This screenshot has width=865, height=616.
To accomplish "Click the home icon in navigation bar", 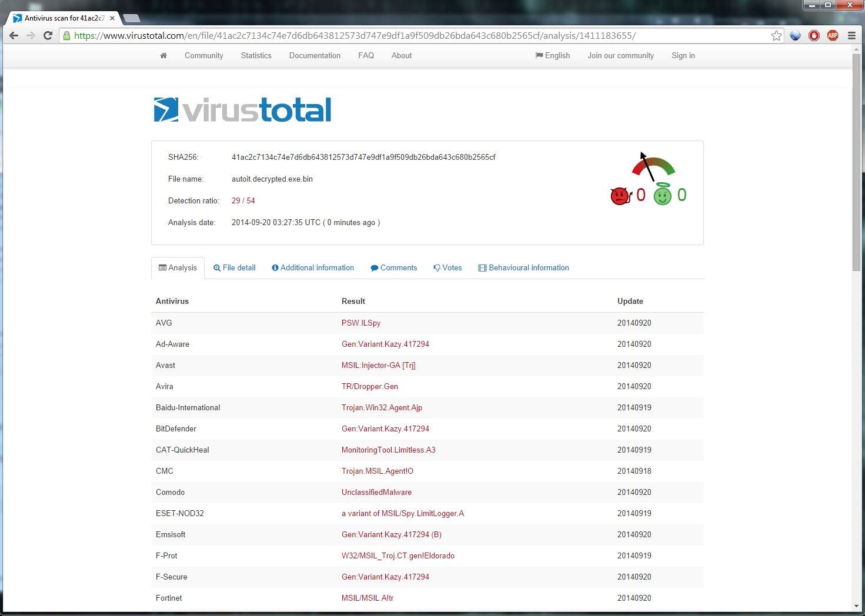I will [x=163, y=55].
